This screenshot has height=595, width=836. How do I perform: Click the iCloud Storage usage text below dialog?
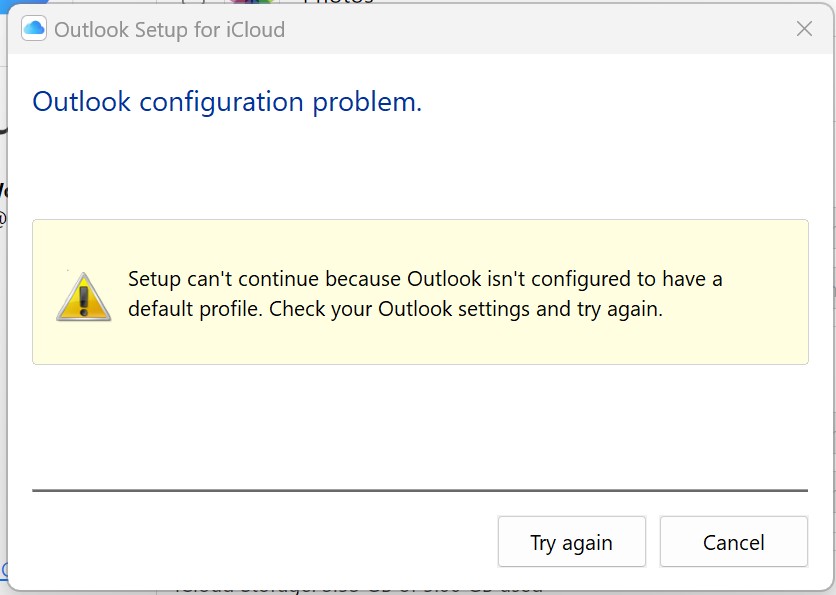pyautogui.click(x=360, y=588)
